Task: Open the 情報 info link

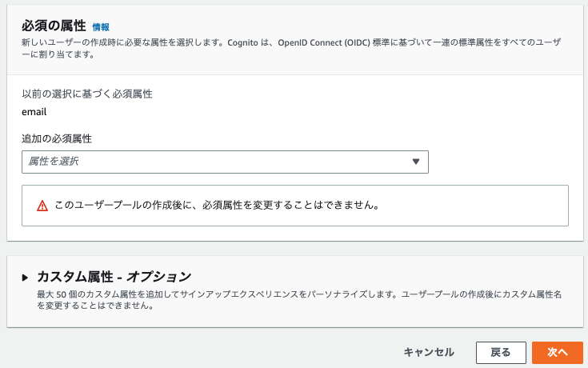Action: click(101, 27)
